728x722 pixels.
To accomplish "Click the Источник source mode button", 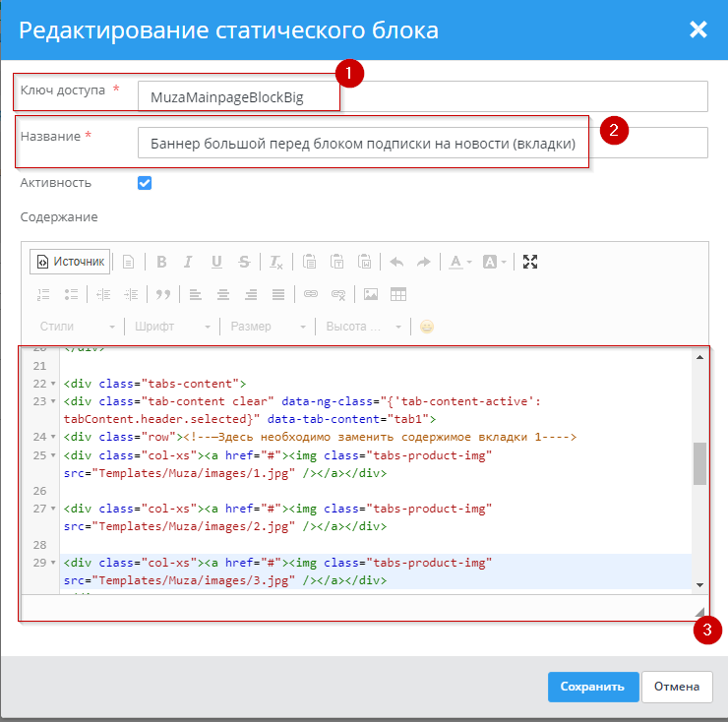I will point(70,262).
